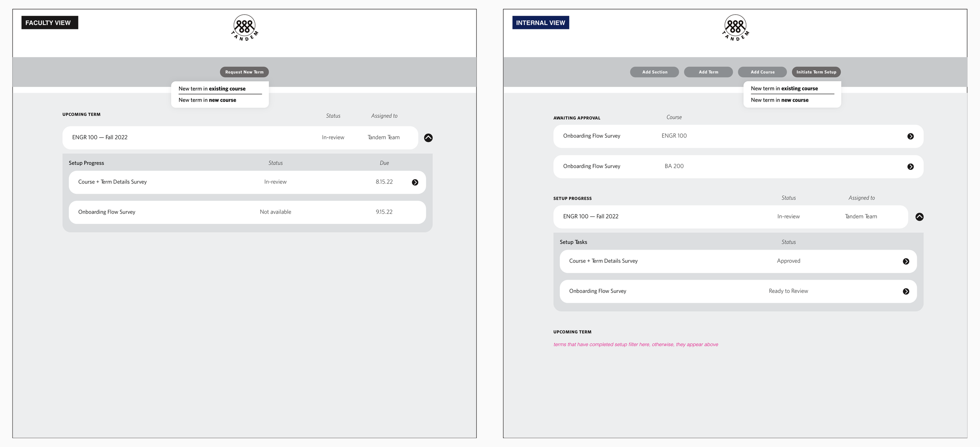This screenshot has width=980, height=447.
Task: Click Add Course button
Action: pyautogui.click(x=762, y=72)
